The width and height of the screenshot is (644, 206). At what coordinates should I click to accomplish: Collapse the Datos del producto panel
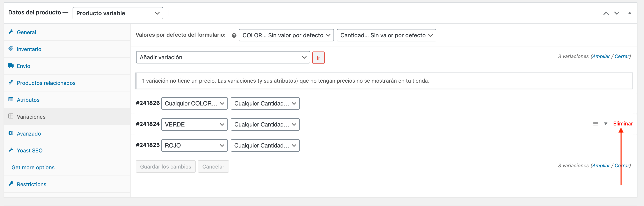[x=630, y=13]
